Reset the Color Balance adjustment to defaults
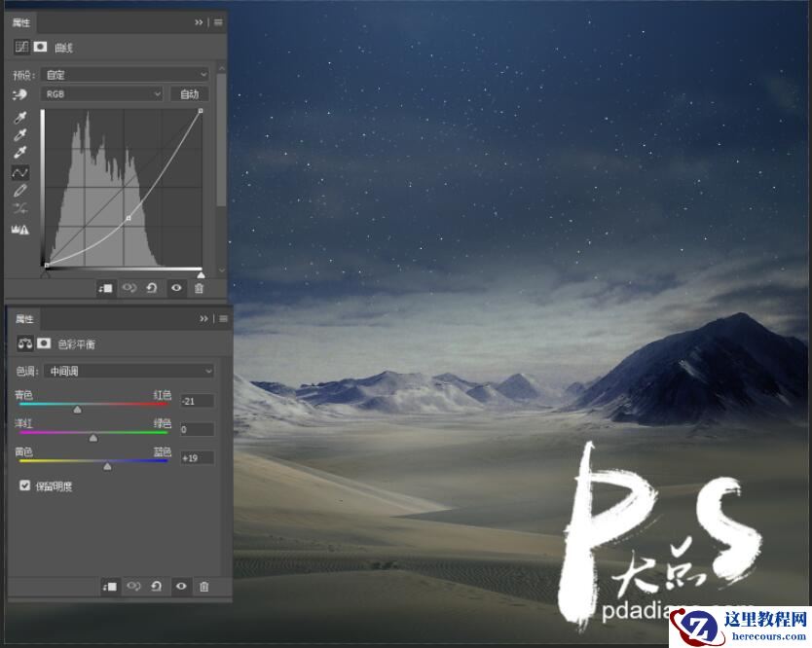This screenshot has height=648, width=812. [x=156, y=587]
